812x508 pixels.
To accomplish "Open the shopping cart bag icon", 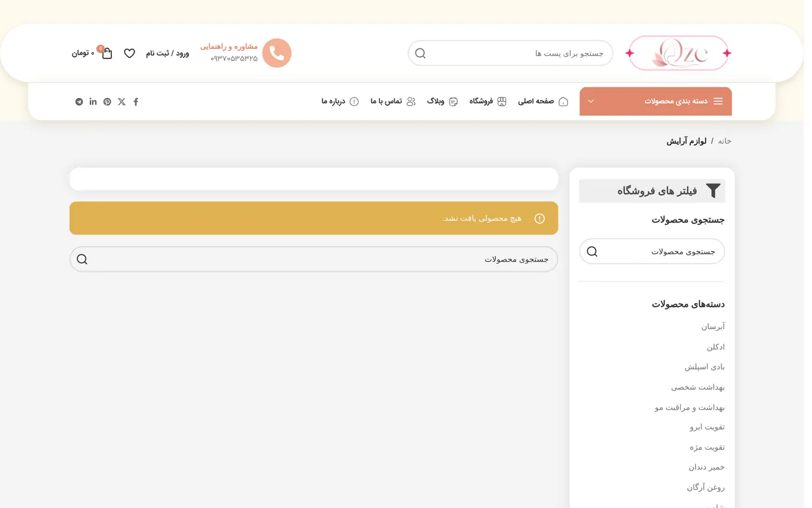I will click(107, 53).
